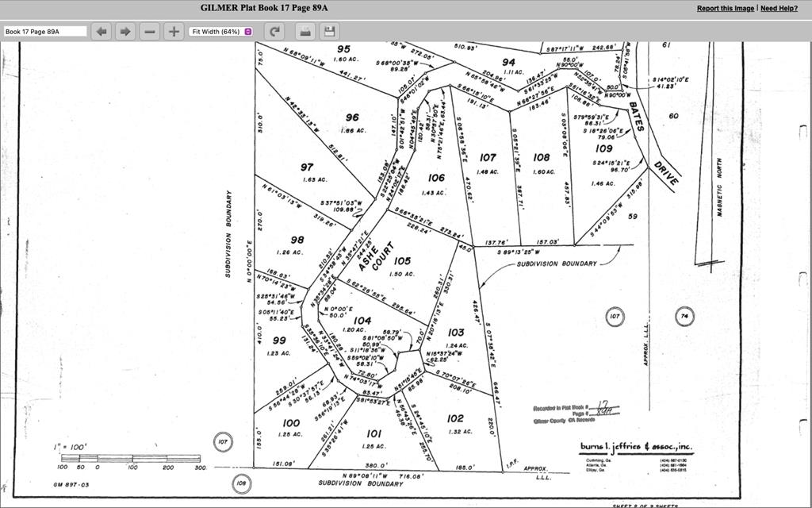This screenshot has height=508, width=812.
Task: Click lot number 105 on the plat
Action: (402, 260)
